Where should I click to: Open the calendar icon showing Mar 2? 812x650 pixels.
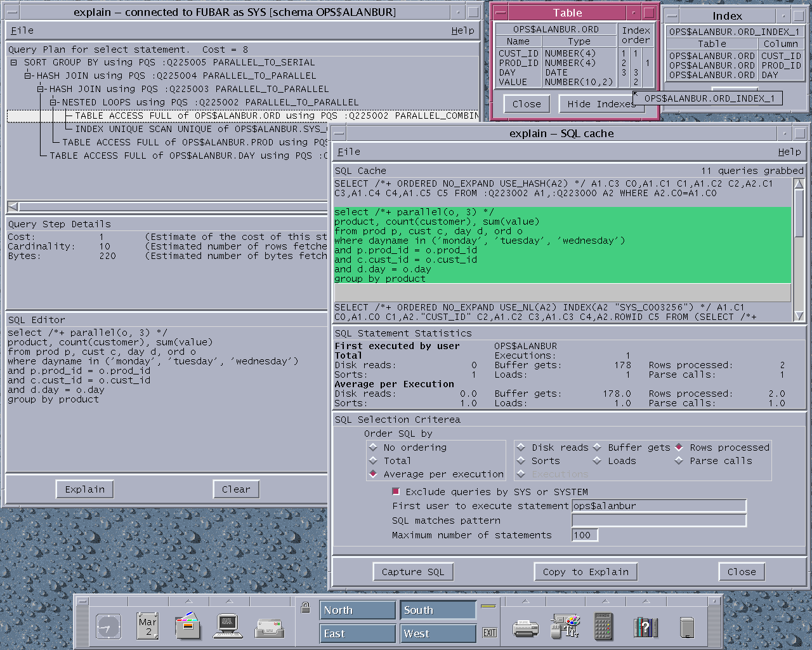click(x=147, y=627)
